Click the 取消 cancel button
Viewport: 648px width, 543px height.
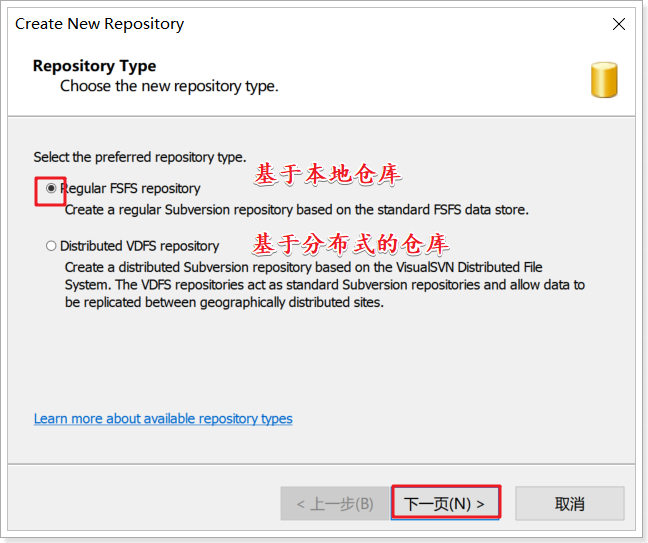pyautogui.click(x=569, y=503)
